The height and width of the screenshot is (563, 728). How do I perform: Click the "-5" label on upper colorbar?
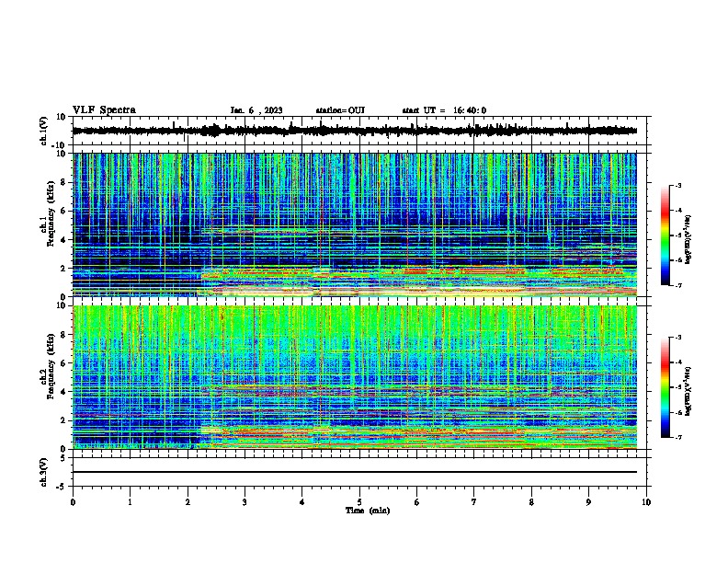(x=677, y=236)
